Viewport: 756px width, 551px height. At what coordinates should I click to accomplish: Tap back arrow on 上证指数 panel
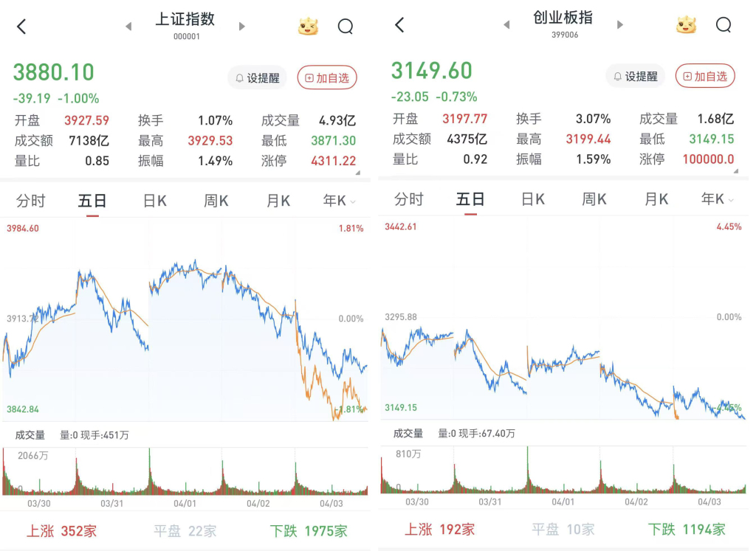pyautogui.click(x=21, y=27)
